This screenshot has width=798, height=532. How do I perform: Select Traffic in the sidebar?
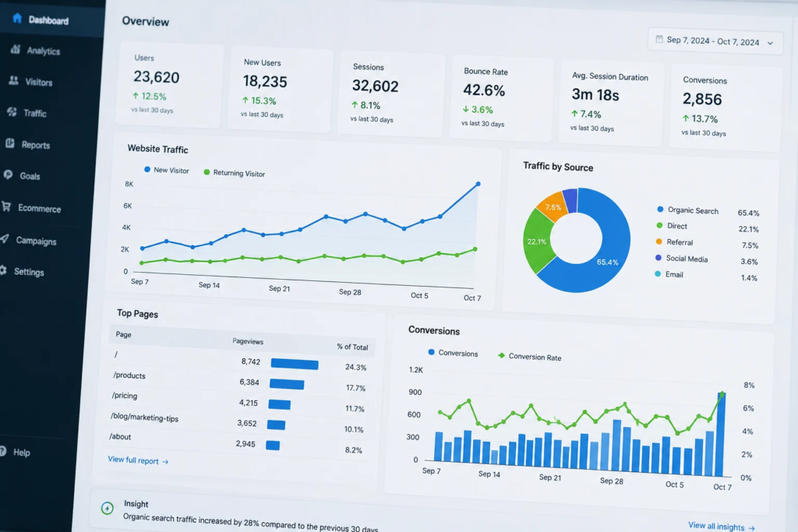click(34, 114)
